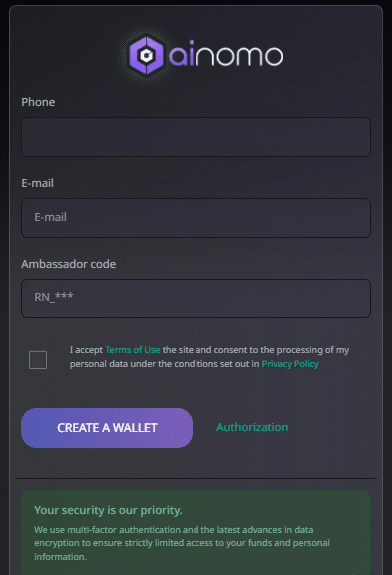
Task: Click the horizontal divider below the buttons
Action: point(196,478)
